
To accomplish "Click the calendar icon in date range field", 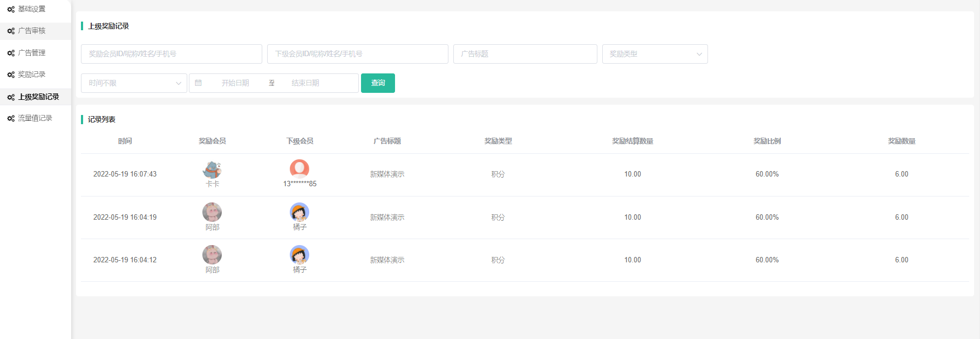I will [x=198, y=83].
